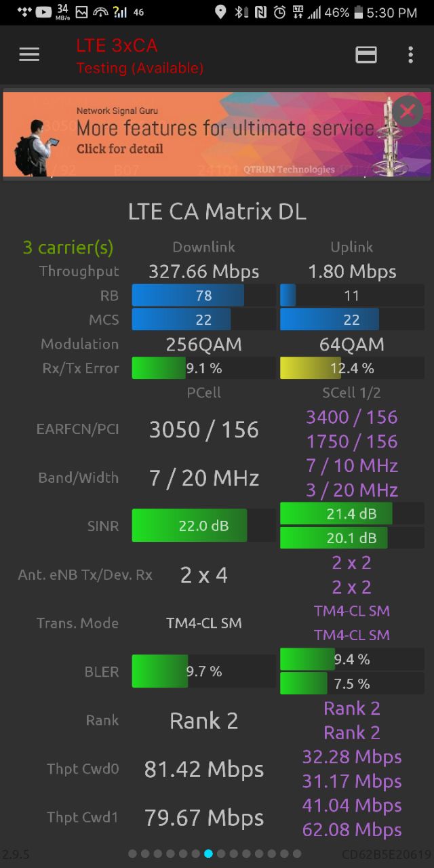Image resolution: width=434 pixels, height=868 pixels.
Task: Select the first page indicator dot
Action: click(132, 854)
